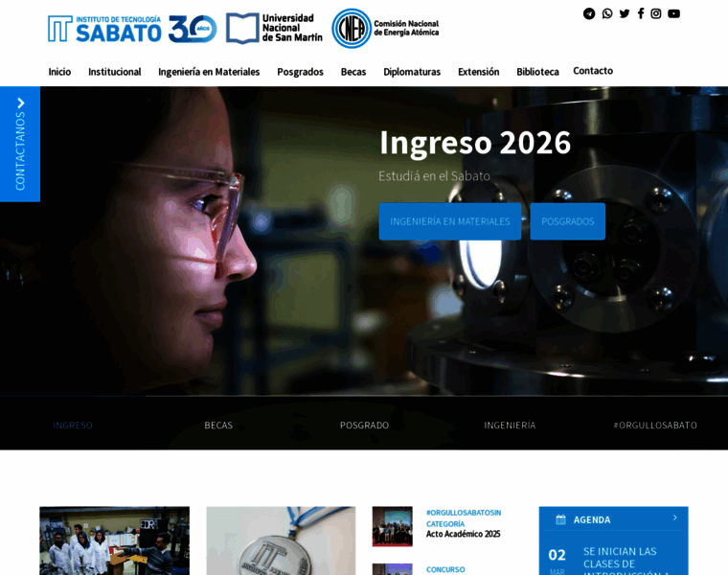Click the CNEA circular logo
The height and width of the screenshot is (575, 728).
pos(352,29)
